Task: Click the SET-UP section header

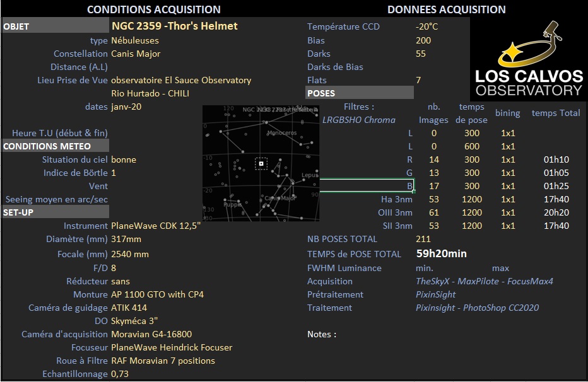Action: [x=56, y=212]
